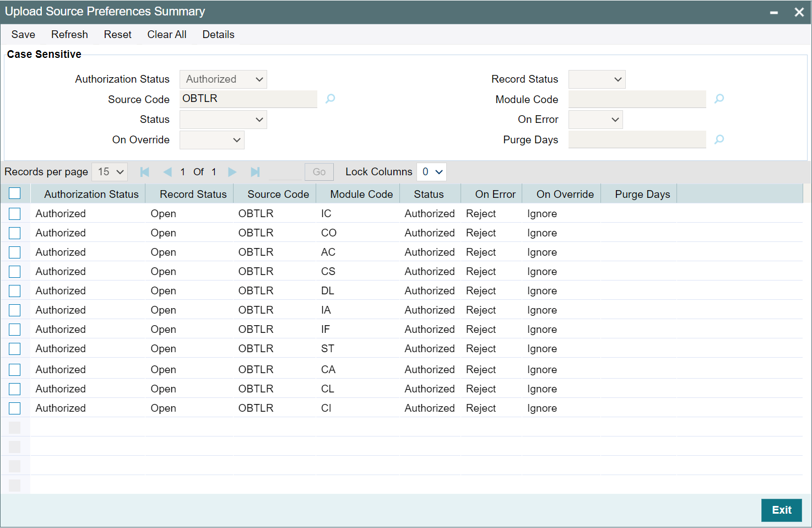Click the Purge Days column header
The image size is (812, 528).
(x=642, y=194)
